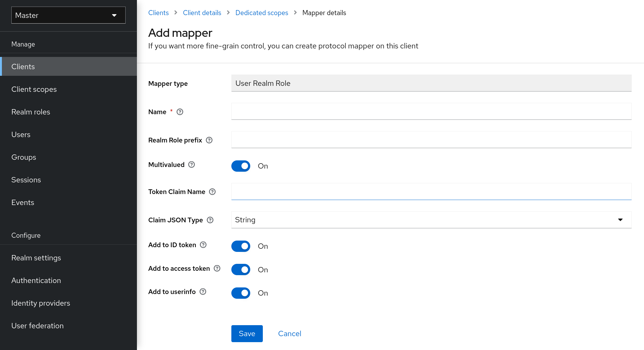Turn off the Add to userinfo toggle
Image resolution: width=644 pixels, height=350 pixels.
pyautogui.click(x=241, y=293)
